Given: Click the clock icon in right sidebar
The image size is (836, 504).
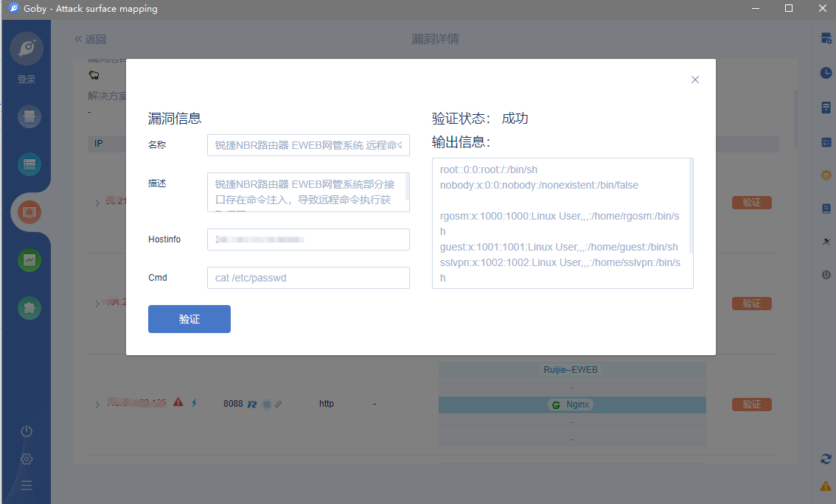Looking at the screenshot, I should coord(826,73).
